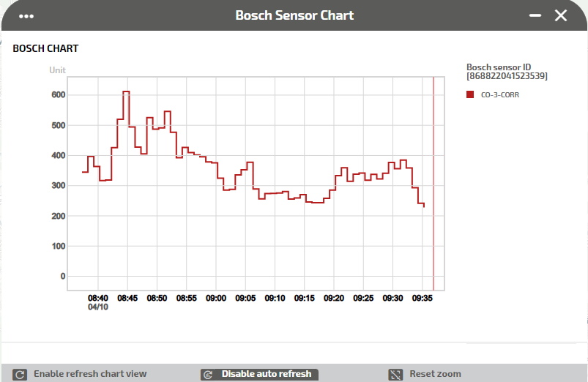Click the red vertical time marker line
588x382 pixels.
tap(433, 183)
